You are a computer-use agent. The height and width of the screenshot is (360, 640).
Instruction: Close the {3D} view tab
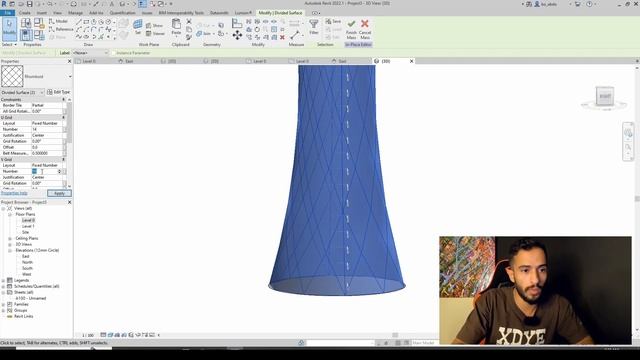[x=411, y=61]
